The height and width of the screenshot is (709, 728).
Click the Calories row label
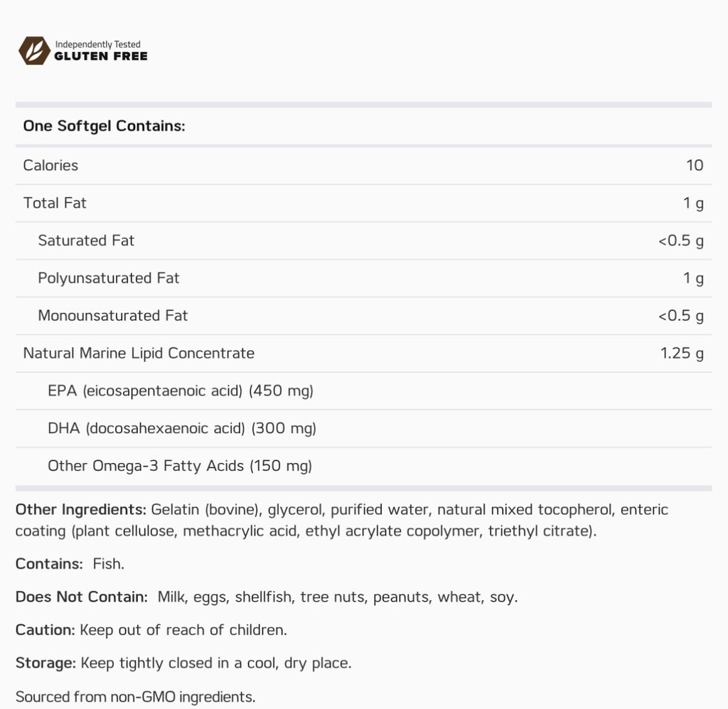point(50,165)
